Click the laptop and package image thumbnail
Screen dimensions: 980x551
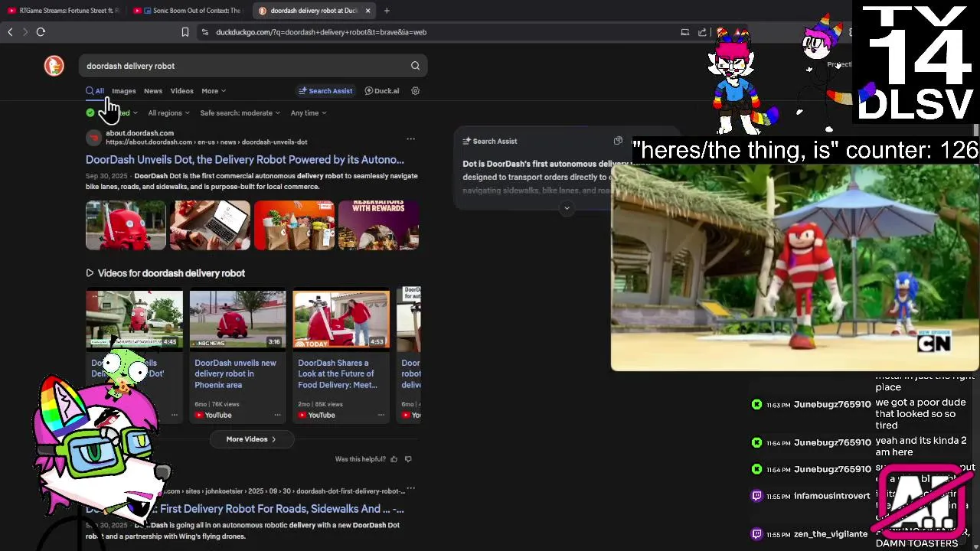point(210,225)
